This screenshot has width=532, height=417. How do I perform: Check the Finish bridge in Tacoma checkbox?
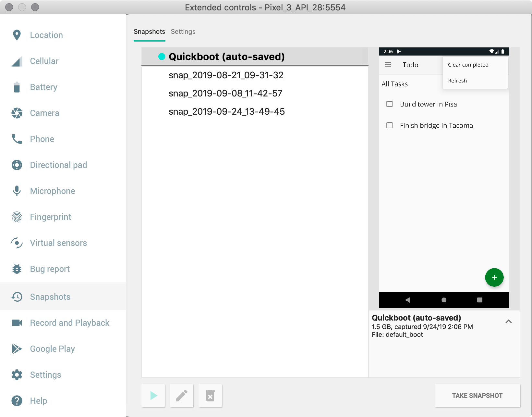390,125
